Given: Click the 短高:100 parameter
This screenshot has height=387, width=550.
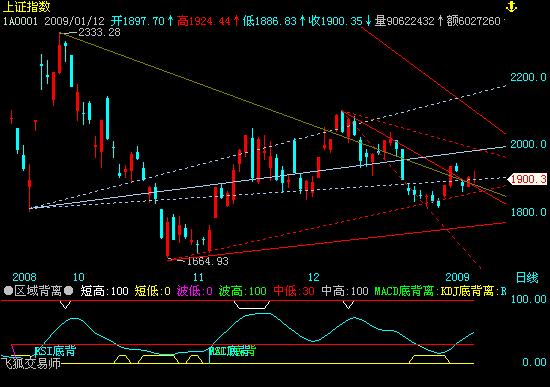Looking at the screenshot, I should coord(105,291).
